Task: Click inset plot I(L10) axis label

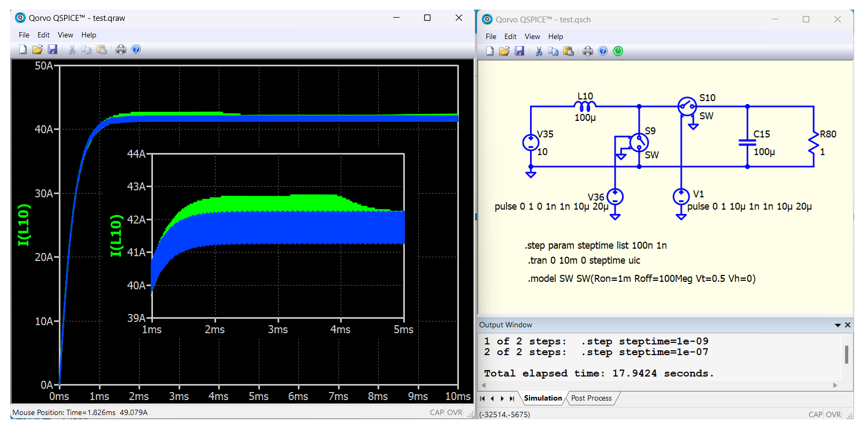Action: click(x=116, y=235)
